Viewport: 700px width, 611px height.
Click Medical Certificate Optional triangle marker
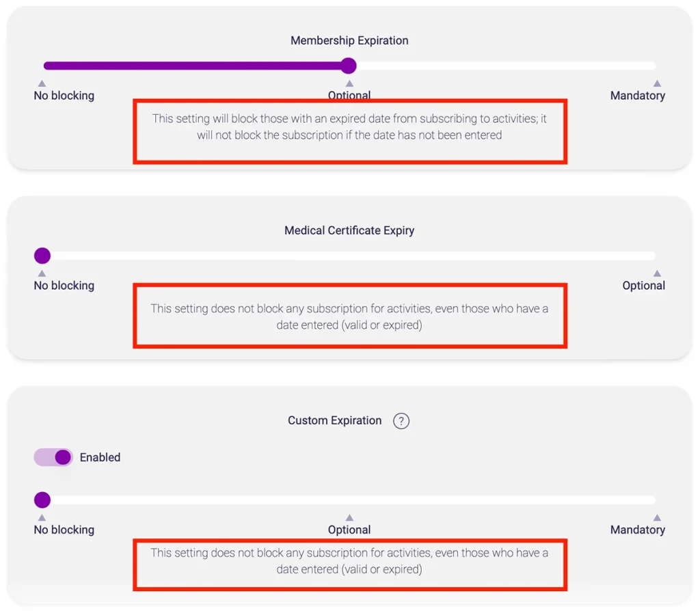[x=656, y=273]
